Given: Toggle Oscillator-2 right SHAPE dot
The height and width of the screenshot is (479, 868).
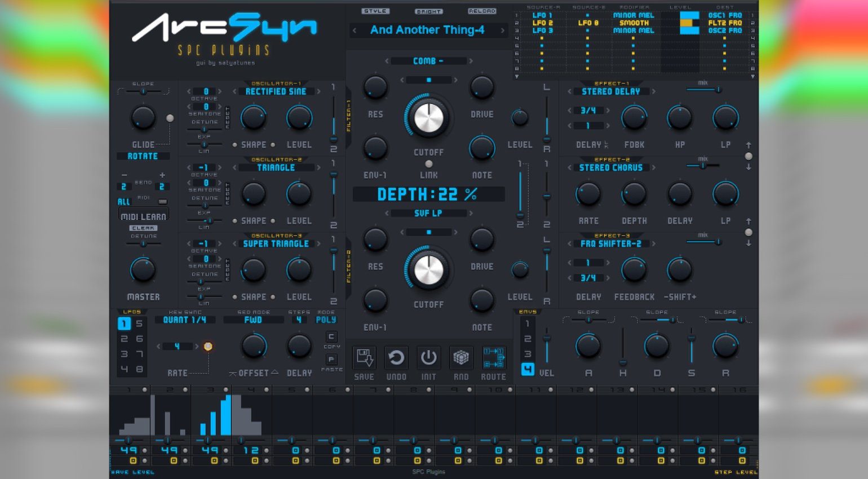Looking at the screenshot, I should (273, 221).
